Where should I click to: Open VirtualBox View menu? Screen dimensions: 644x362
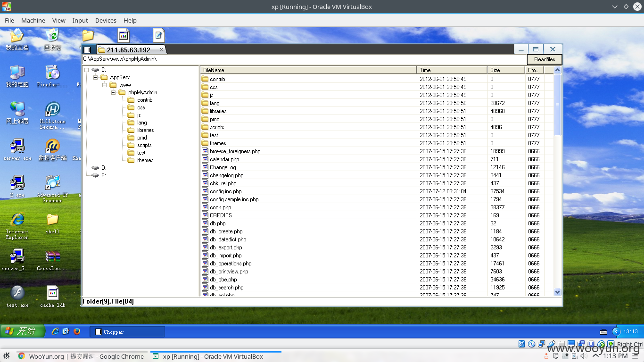pos(59,20)
